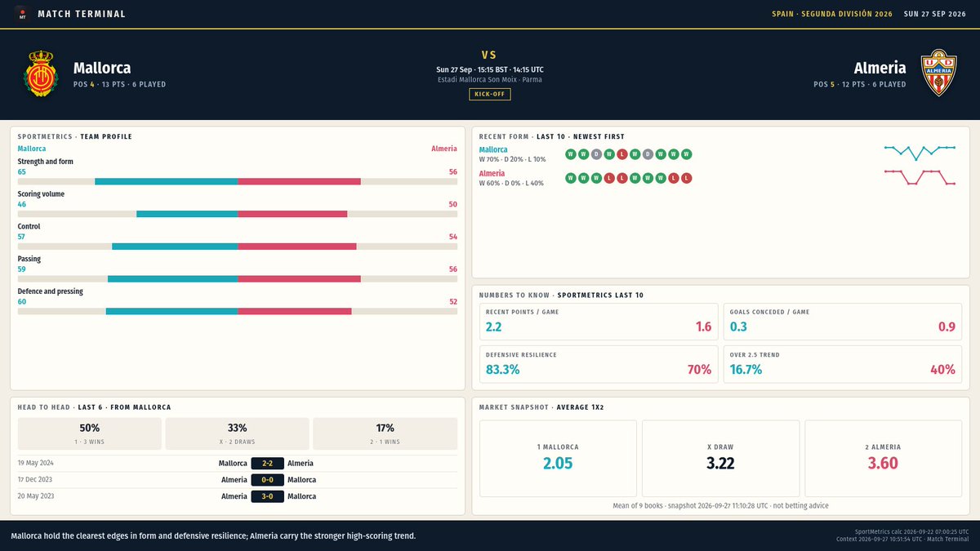
Task: Select the 2 Almeria 3.60 odds card
Action: pos(884,458)
